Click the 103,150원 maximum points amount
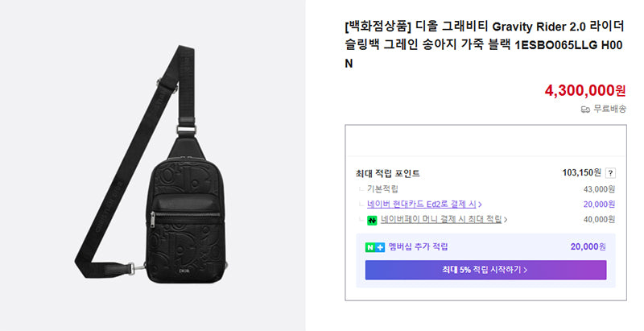 click(581, 173)
